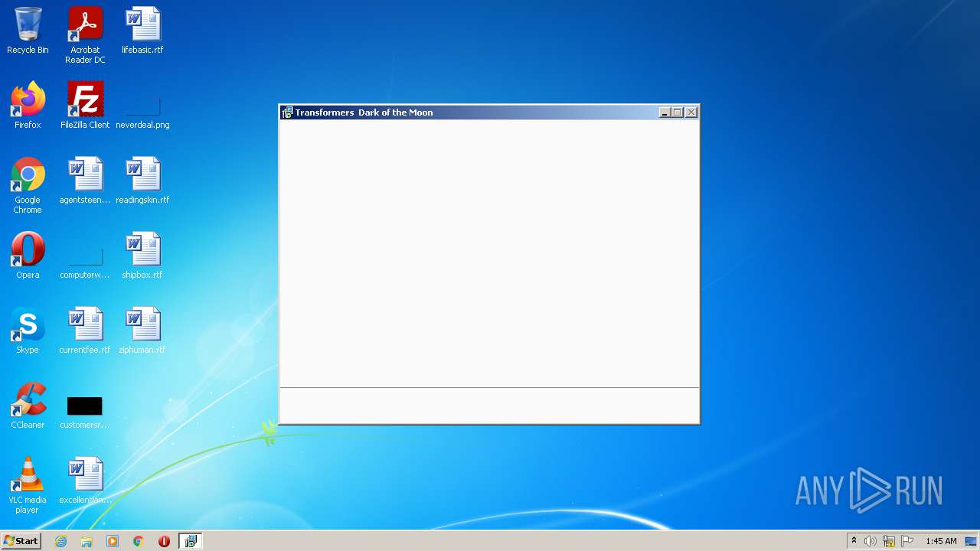Image resolution: width=980 pixels, height=551 pixels.
Task: Show hidden system tray icons
Action: (854, 541)
